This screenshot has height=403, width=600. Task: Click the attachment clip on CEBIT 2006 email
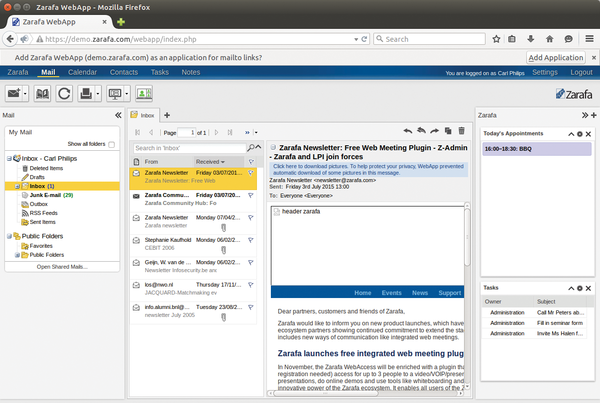[223, 250]
